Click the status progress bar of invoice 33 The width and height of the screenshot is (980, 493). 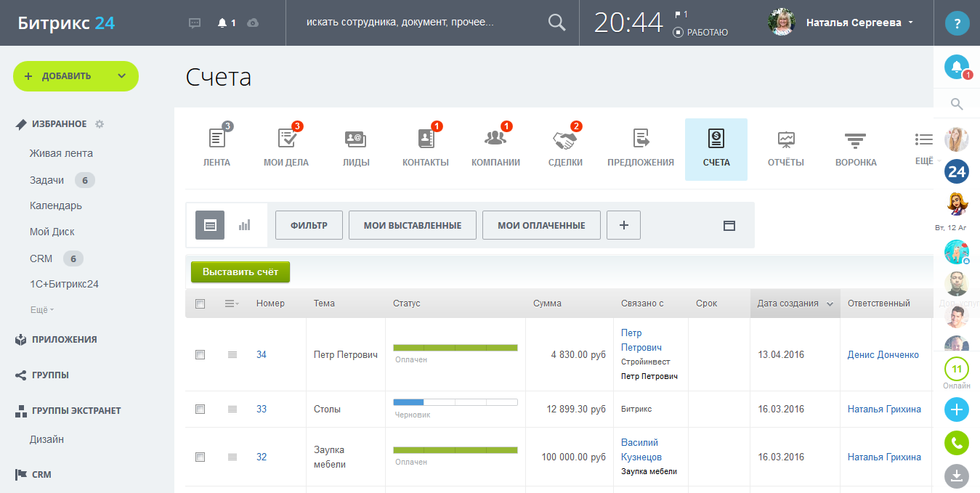click(455, 402)
